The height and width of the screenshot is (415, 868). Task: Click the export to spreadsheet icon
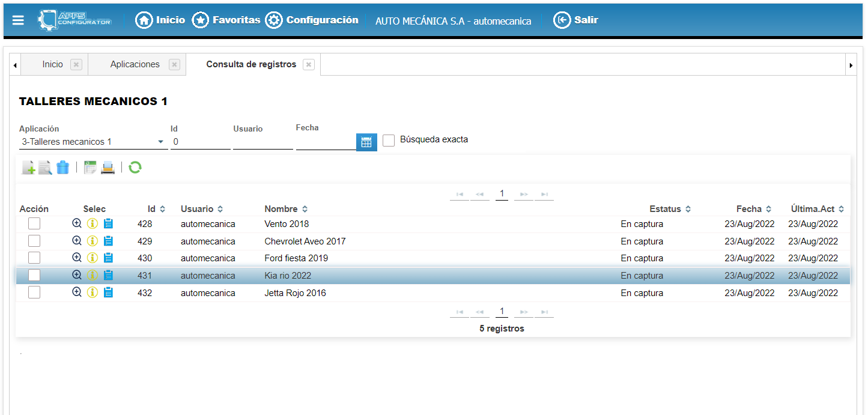[x=90, y=168]
